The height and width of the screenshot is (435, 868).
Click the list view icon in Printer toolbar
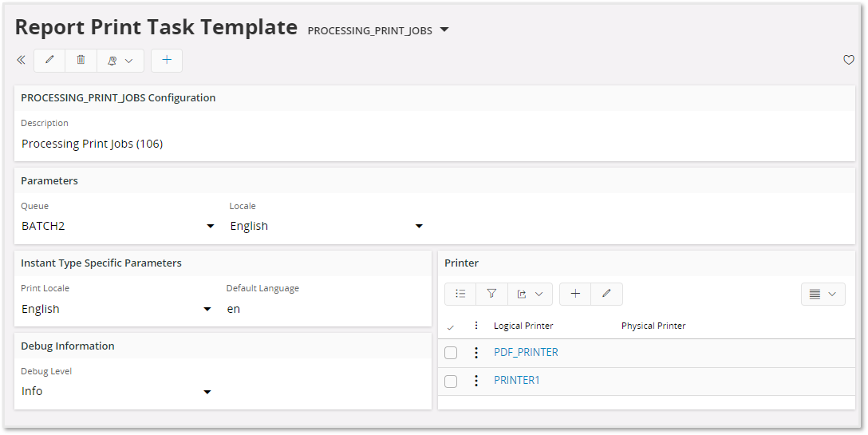point(460,294)
